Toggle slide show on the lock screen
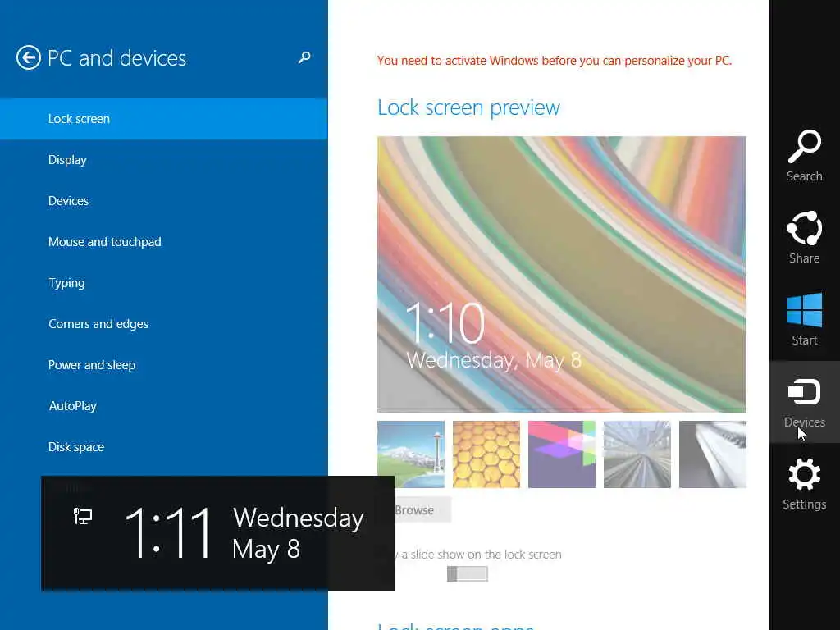This screenshot has height=630, width=840. point(467,573)
